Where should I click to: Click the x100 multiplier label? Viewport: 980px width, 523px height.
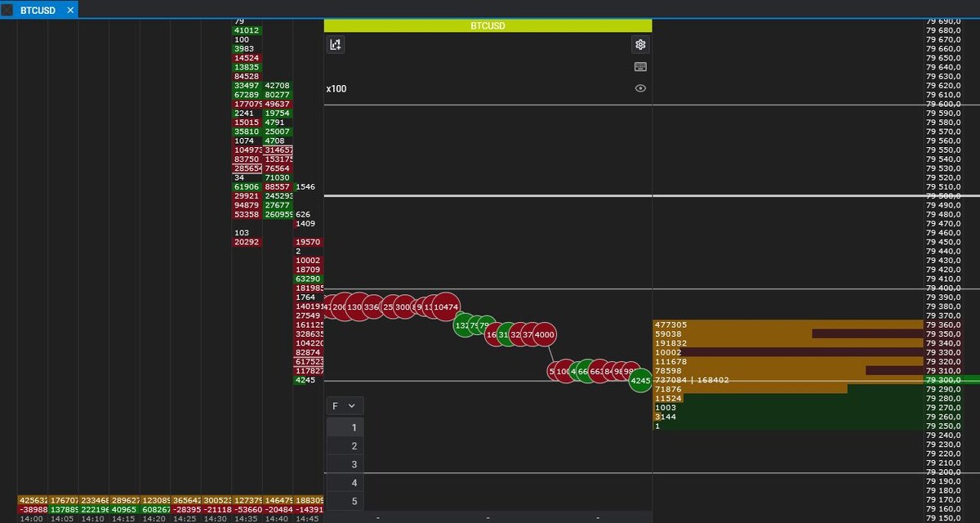(x=336, y=88)
